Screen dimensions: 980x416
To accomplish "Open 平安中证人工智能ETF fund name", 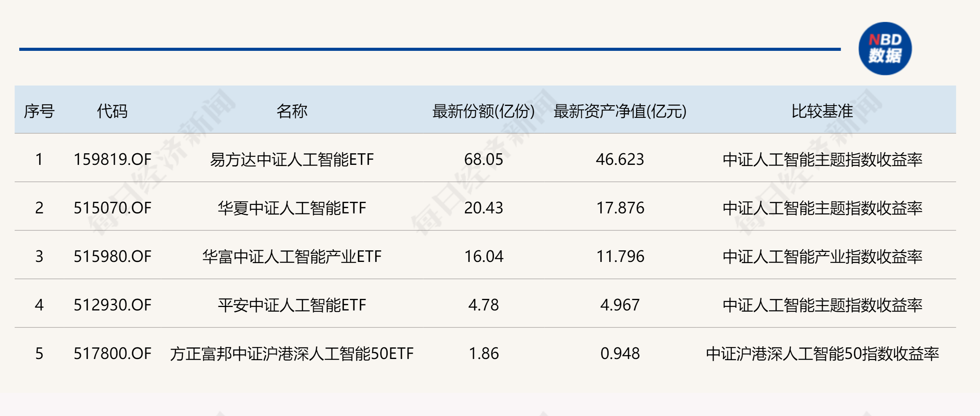I will click(x=292, y=305).
